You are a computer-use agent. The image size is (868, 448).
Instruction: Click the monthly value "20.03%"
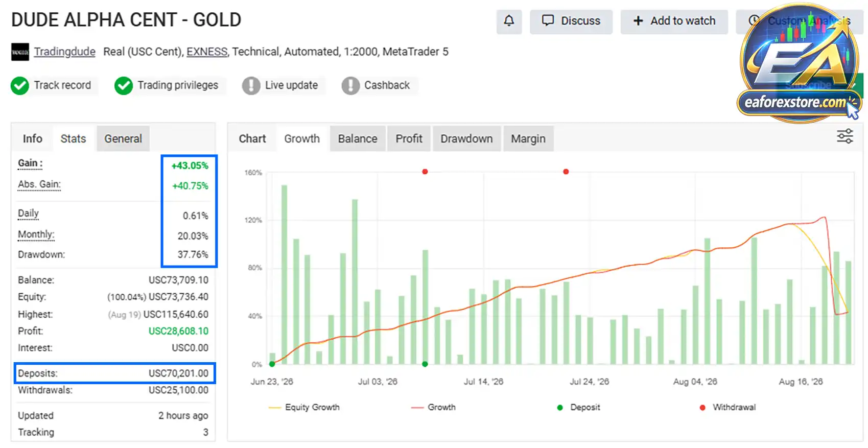[x=193, y=236]
